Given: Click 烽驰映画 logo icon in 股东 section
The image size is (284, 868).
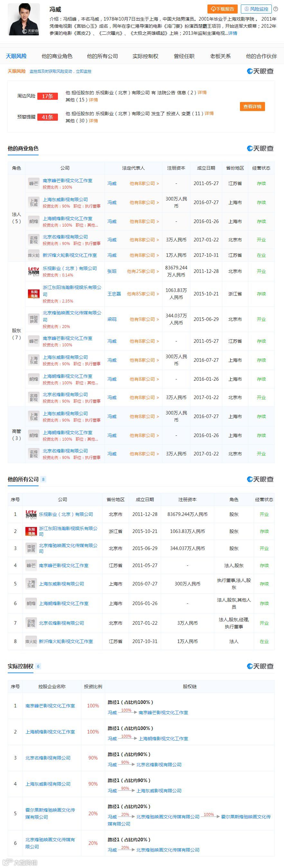Looking at the screenshot, I should point(34,319).
